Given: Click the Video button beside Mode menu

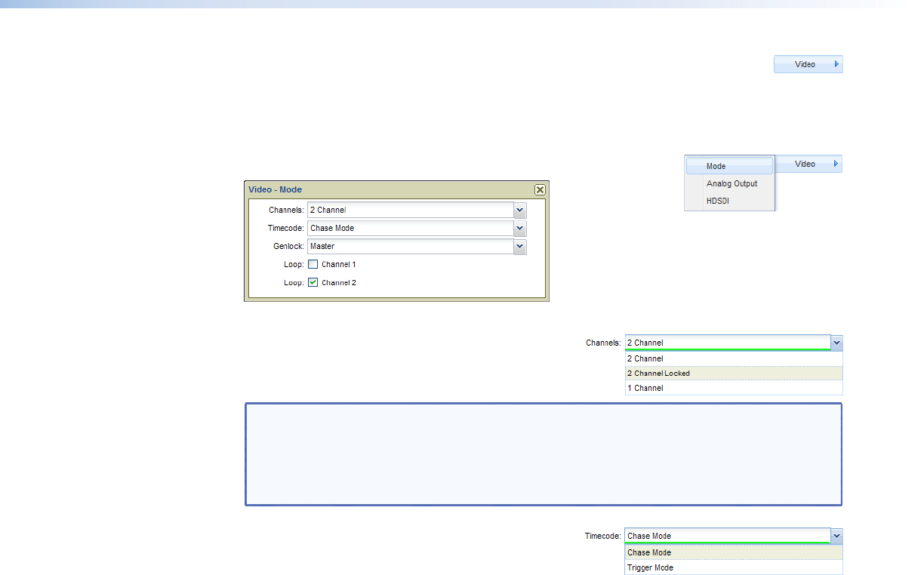Looking at the screenshot, I should coord(805,165).
